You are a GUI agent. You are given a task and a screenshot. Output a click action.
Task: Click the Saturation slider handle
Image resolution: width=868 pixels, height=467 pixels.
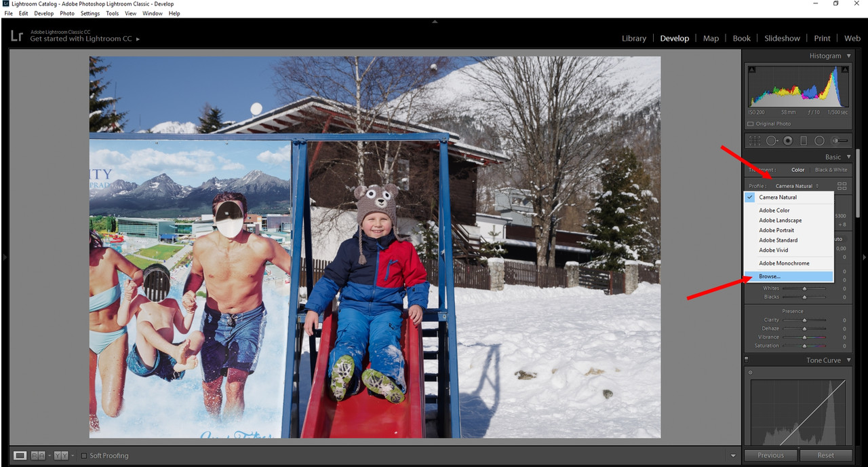(x=804, y=345)
